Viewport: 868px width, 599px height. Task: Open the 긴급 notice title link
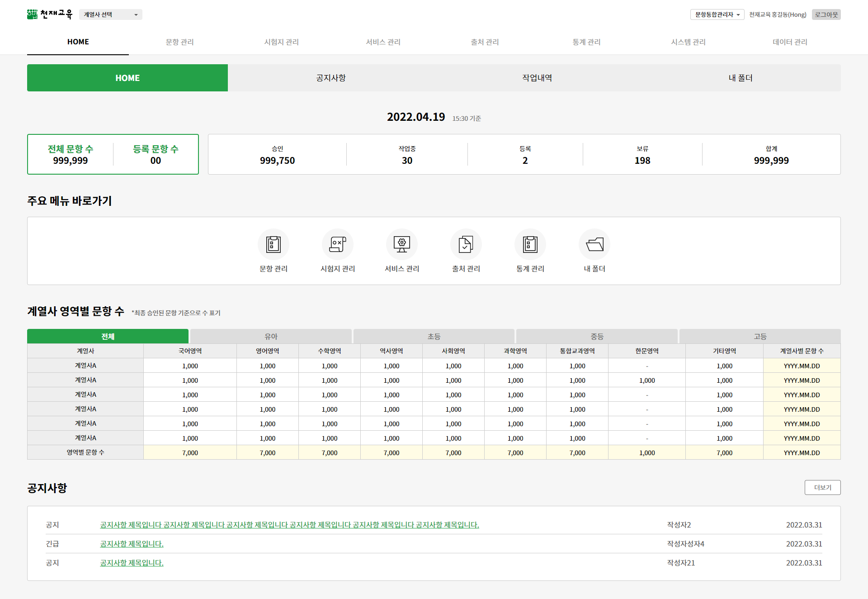pos(132,544)
